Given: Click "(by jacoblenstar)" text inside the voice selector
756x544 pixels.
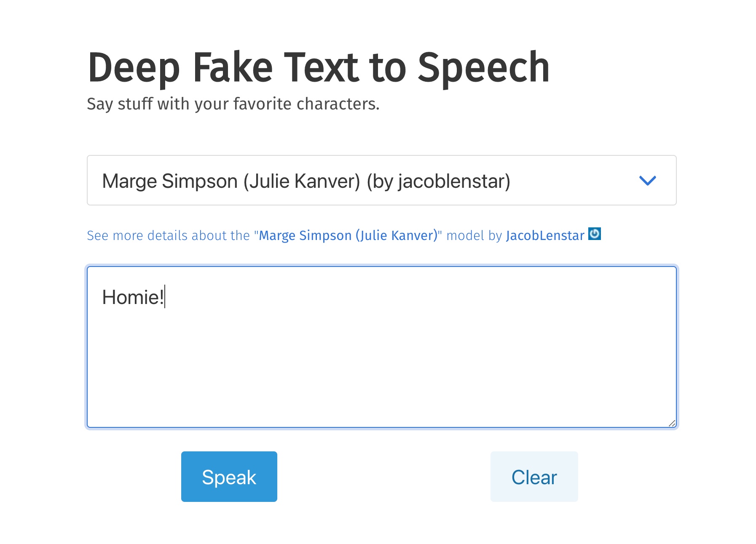Looking at the screenshot, I should pos(438,181).
